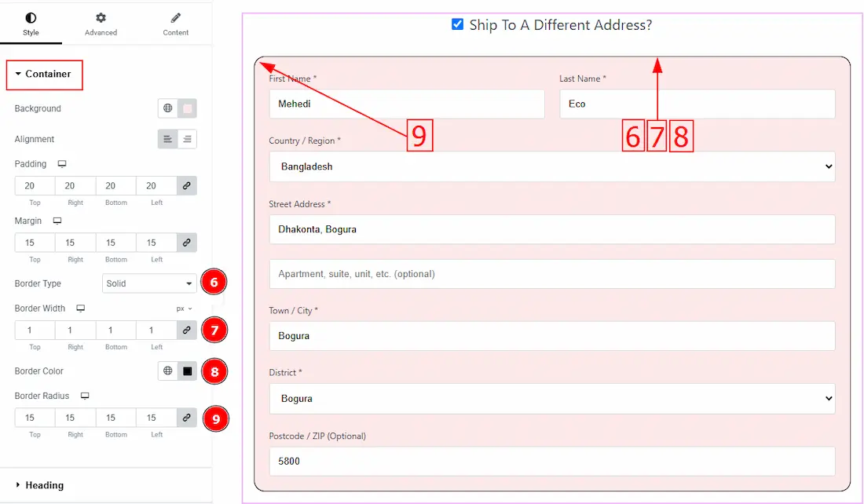
Task: Set alignment to right
Action: [x=188, y=140]
